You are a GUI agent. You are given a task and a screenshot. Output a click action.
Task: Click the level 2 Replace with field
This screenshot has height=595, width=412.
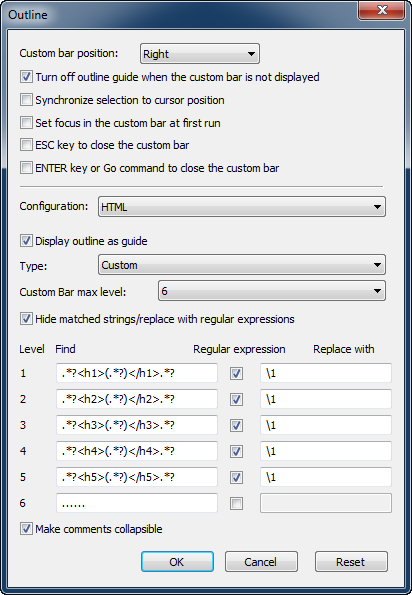pos(326,399)
